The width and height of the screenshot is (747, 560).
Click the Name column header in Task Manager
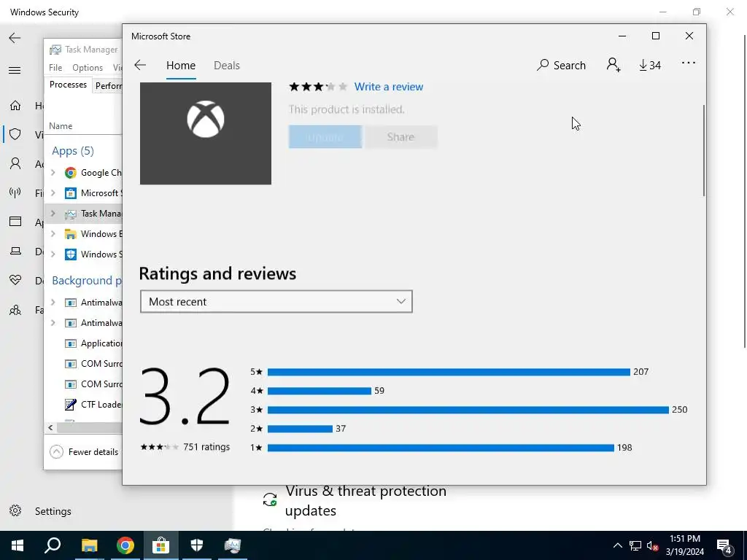click(x=61, y=125)
